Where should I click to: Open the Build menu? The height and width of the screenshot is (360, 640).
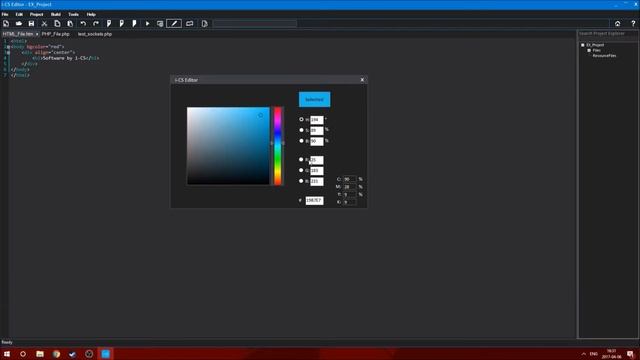pyautogui.click(x=56, y=14)
